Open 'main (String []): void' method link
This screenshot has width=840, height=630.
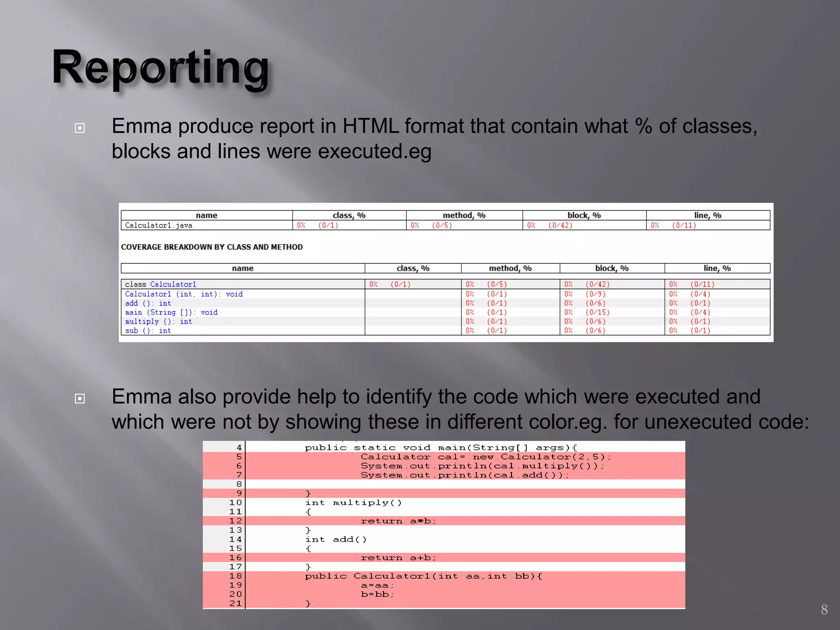171,312
